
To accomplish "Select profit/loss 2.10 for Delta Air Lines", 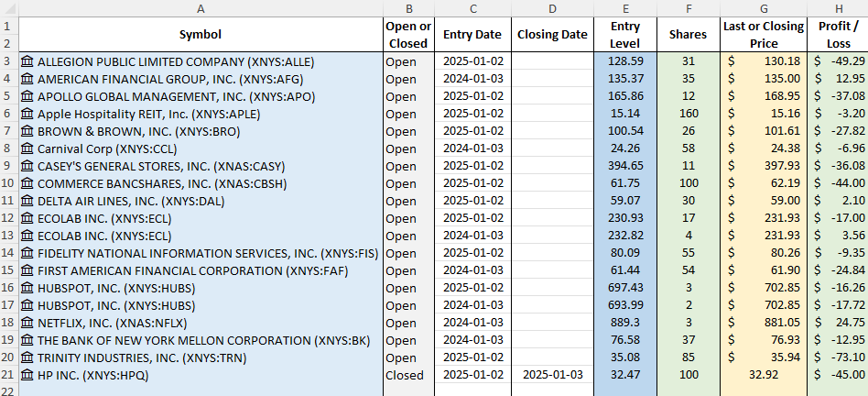I will [x=838, y=201].
